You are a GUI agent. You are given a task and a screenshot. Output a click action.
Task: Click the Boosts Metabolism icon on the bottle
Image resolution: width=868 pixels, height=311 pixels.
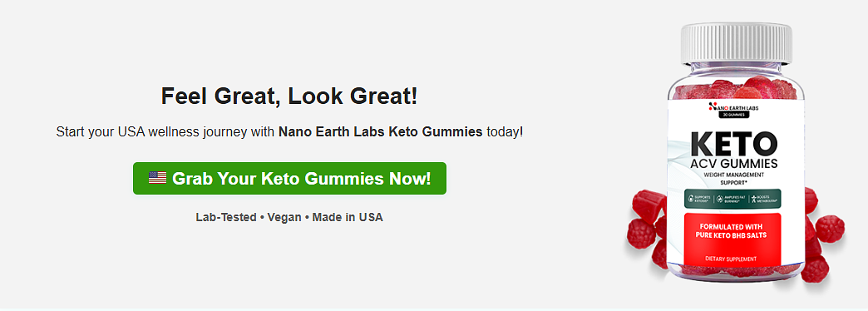tap(753, 199)
